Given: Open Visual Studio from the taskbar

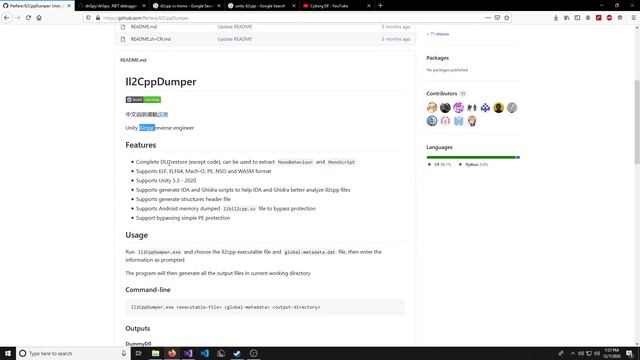Looking at the screenshot, I should coord(188,353).
